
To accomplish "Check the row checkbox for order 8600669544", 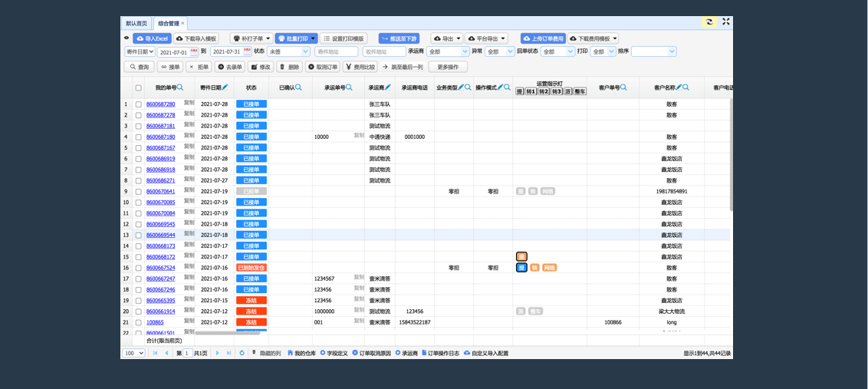I will tap(138, 235).
